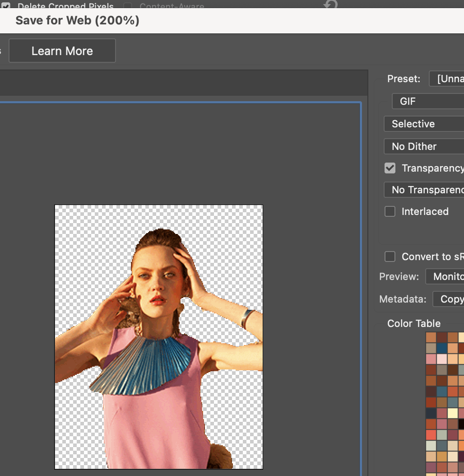The width and height of the screenshot is (464, 476).
Task: Enable the Interlaced option
Action: (390, 211)
